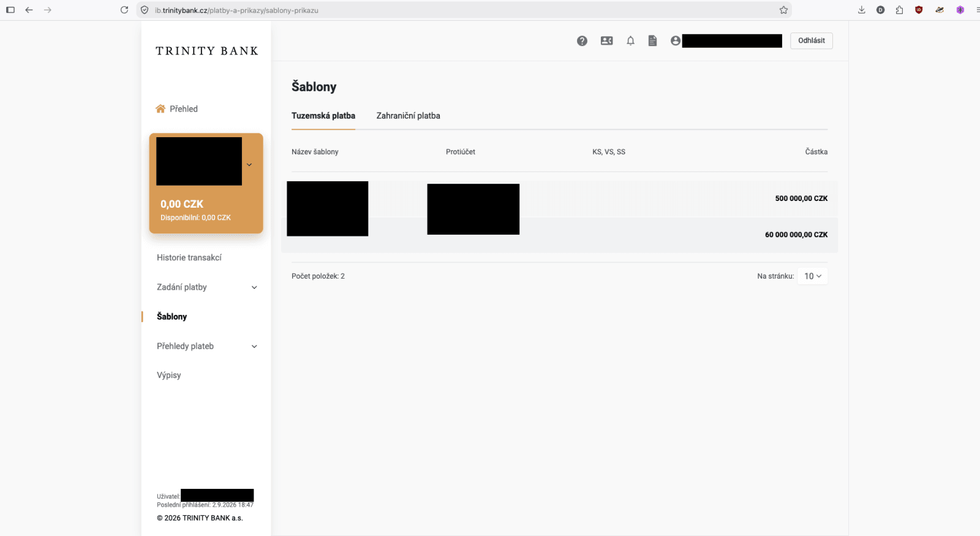The image size is (980, 536).
Task: Go back with the browser back arrow
Action: click(x=29, y=10)
